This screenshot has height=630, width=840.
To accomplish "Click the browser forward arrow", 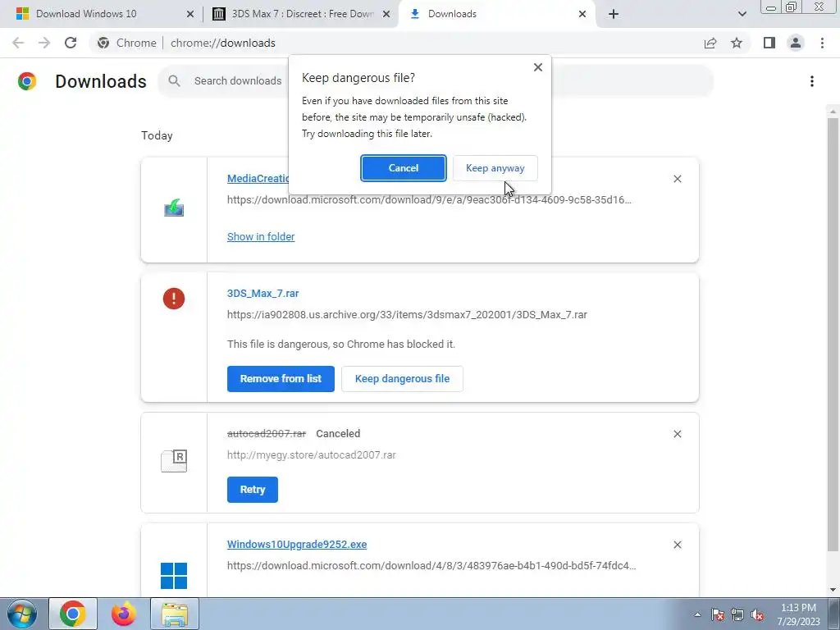I will pyautogui.click(x=44, y=43).
